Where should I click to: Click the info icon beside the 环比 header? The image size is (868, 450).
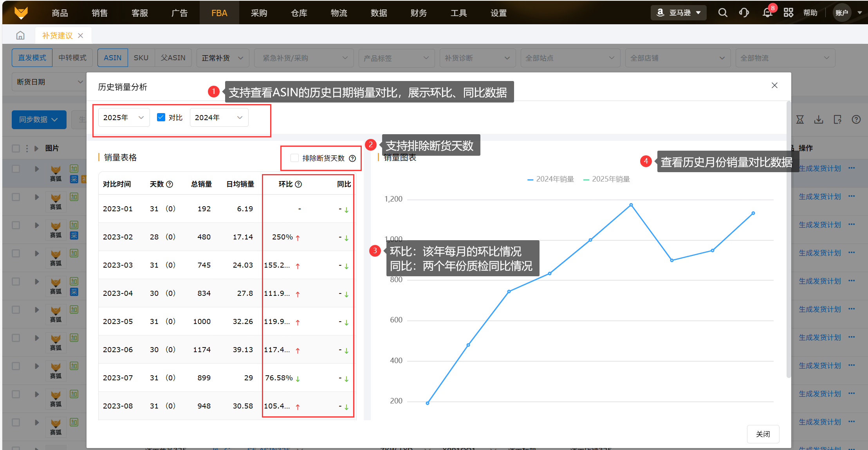298,184
